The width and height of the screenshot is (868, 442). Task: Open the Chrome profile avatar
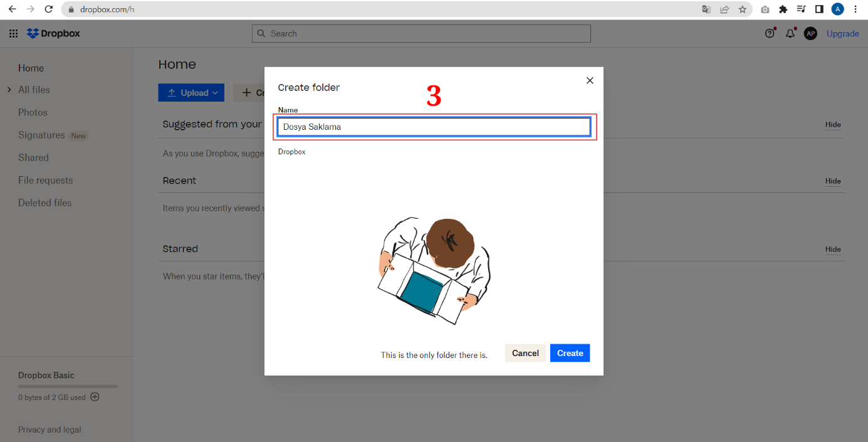tap(837, 9)
